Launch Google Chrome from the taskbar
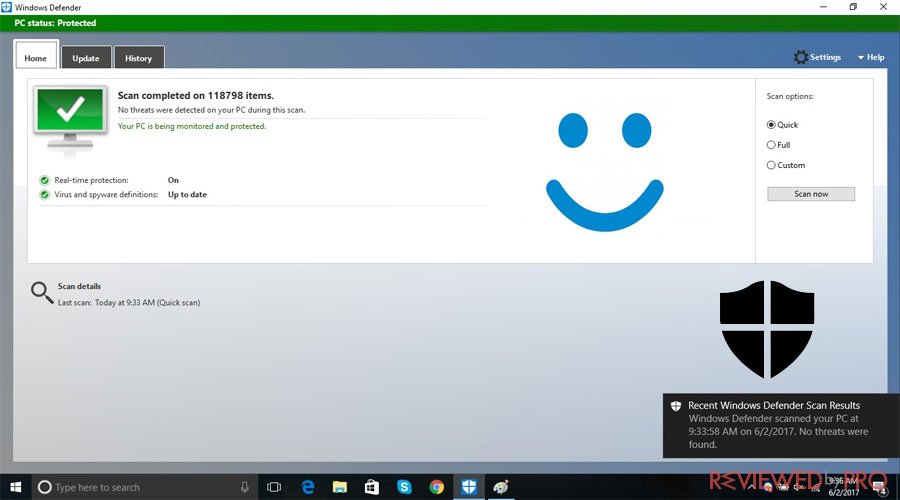The width and height of the screenshot is (900, 500). click(437, 487)
